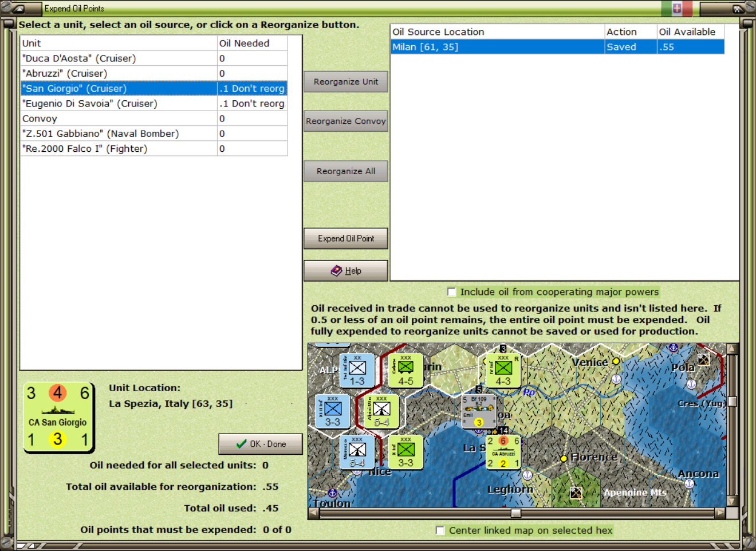The width and height of the screenshot is (756, 551).
Task: Select the Alpini Mtn 5-4 counter
Action: click(x=381, y=411)
